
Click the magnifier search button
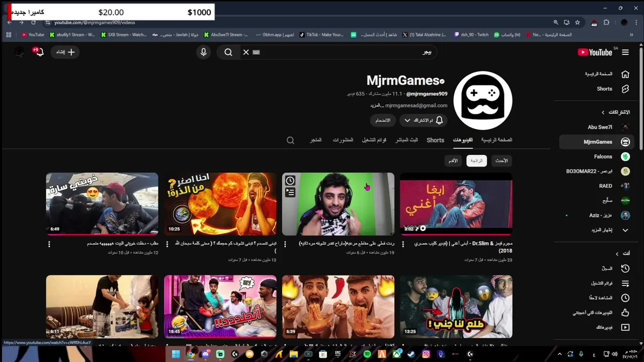tap(228, 52)
